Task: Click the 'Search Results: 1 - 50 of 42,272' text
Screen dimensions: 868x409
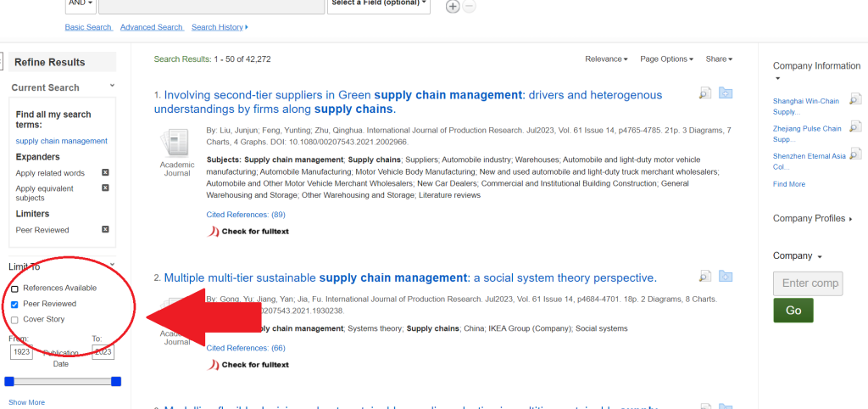Action: (212, 59)
